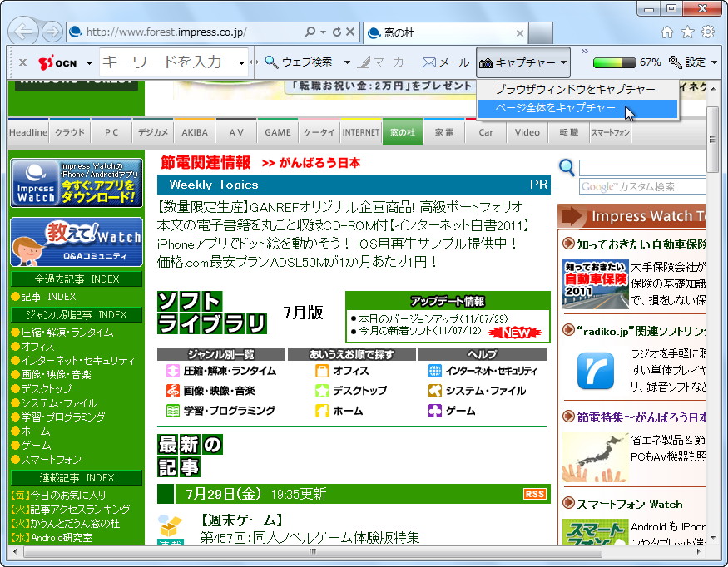
Task: Open the 家電 navigation tab
Action: pos(444,132)
